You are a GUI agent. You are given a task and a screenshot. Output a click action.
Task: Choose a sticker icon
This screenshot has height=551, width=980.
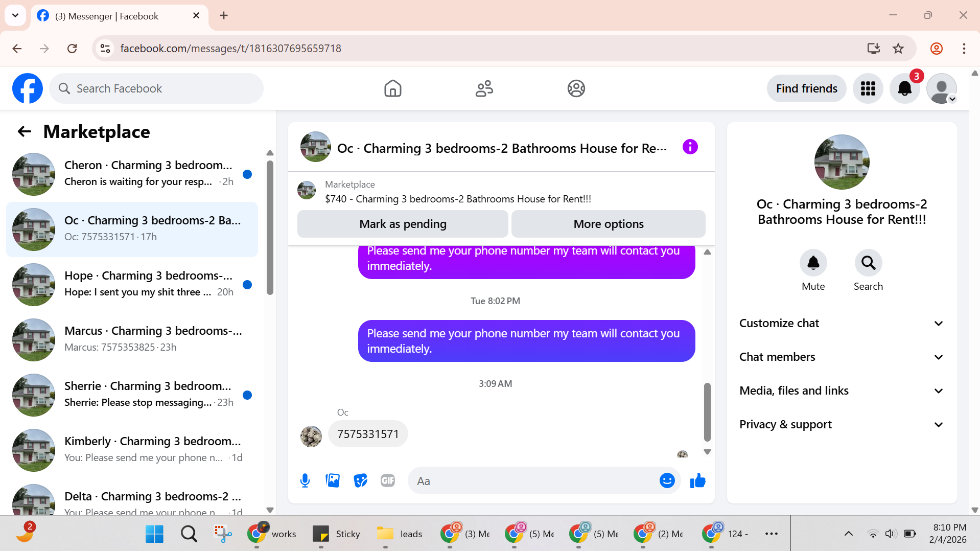click(360, 480)
